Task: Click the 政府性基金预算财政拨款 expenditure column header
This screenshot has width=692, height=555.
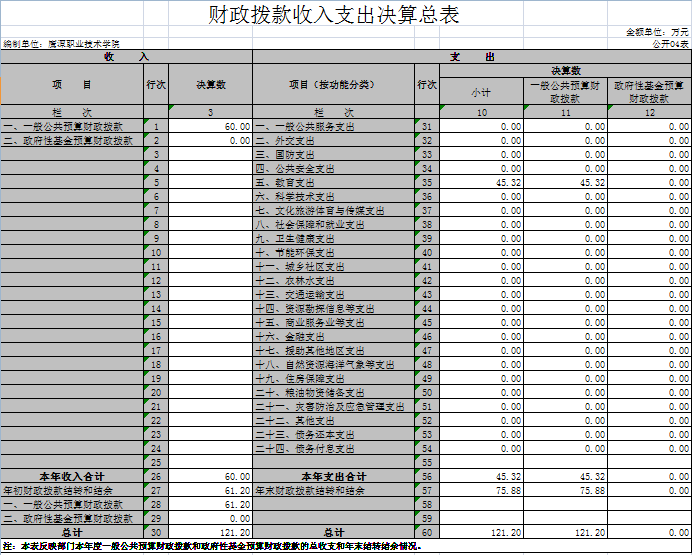Action: point(649,93)
